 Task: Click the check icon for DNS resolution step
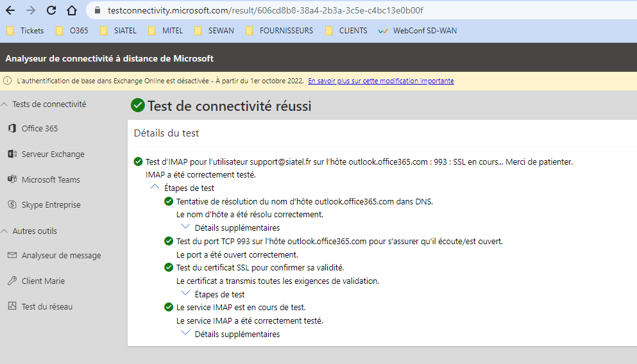(169, 201)
